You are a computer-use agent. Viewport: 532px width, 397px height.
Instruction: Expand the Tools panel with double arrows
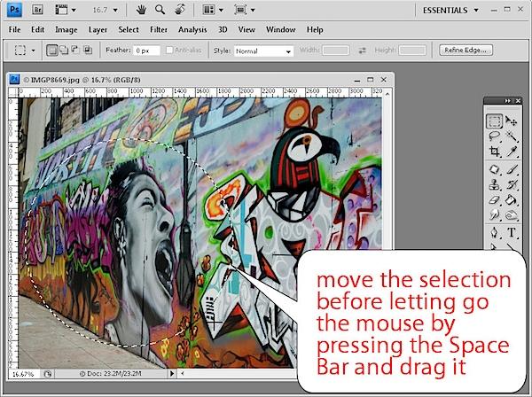click(507, 101)
